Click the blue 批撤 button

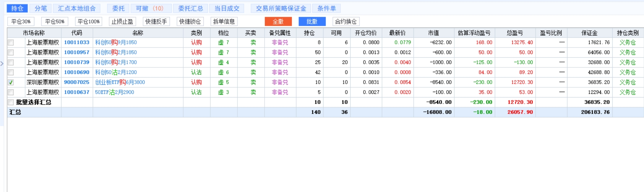click(312, 22)
